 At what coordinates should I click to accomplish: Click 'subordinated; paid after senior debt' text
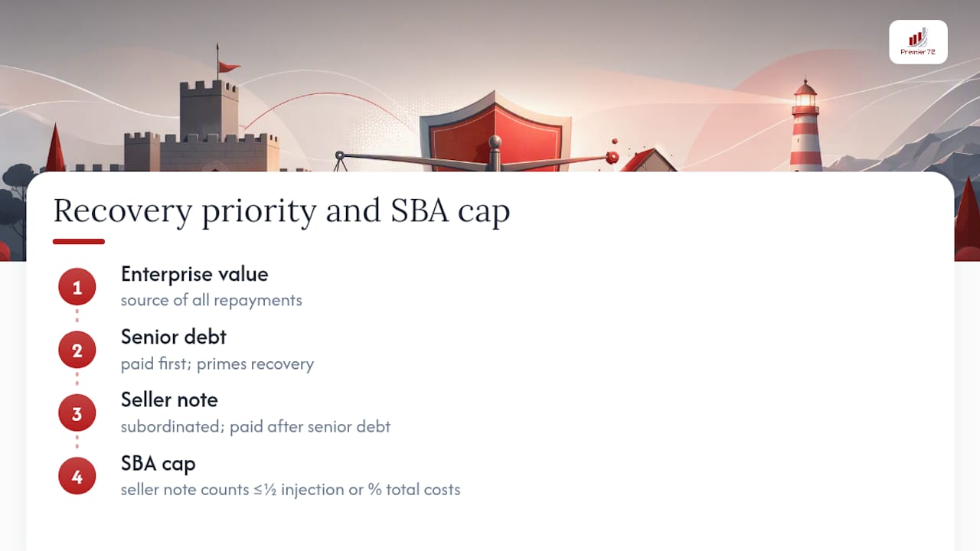256,426
